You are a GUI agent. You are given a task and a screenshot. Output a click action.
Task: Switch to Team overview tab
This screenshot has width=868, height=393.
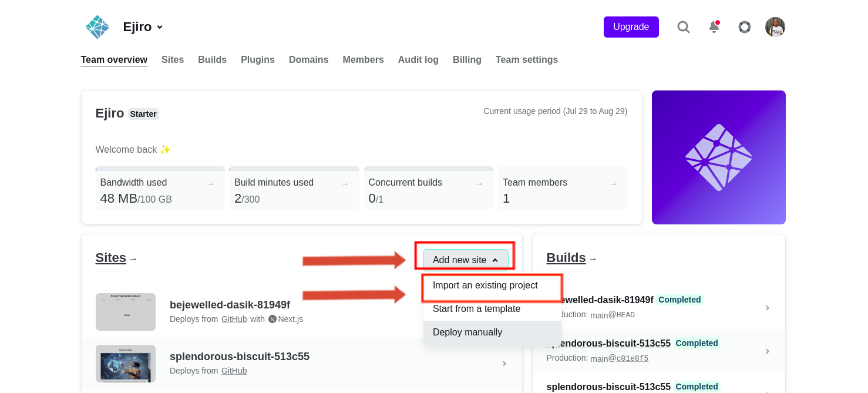(x=114, y=60)
